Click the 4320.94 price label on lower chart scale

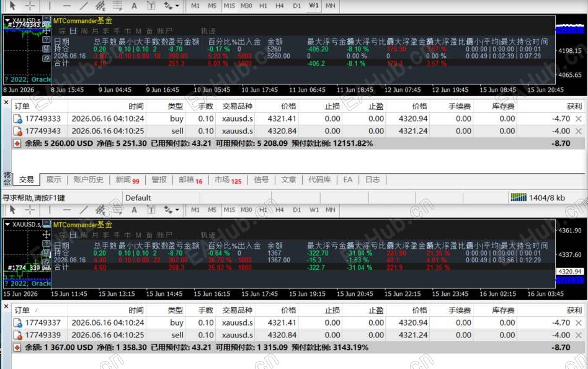click(569, 271)
